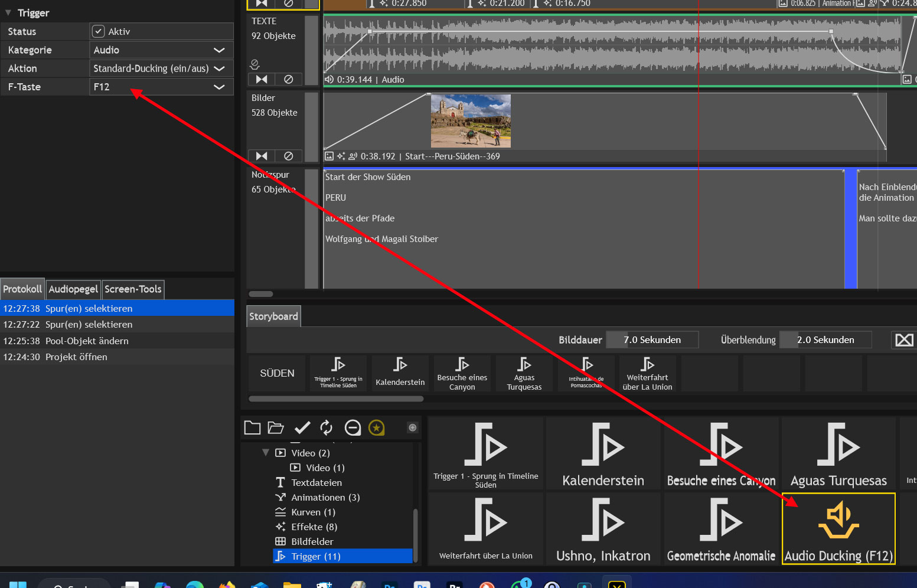The image size is (917, 588).
Task: Click the gold star favorites icon
Action: [377, 427]
